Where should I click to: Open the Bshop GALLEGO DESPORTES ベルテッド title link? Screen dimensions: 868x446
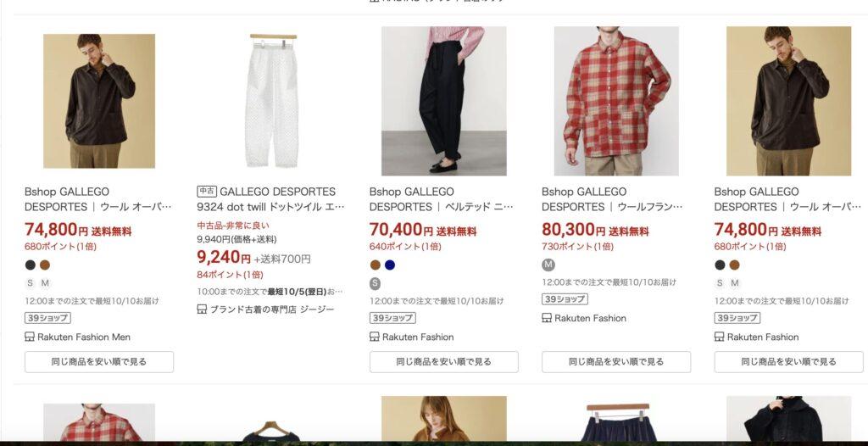[x=441, y=199]
